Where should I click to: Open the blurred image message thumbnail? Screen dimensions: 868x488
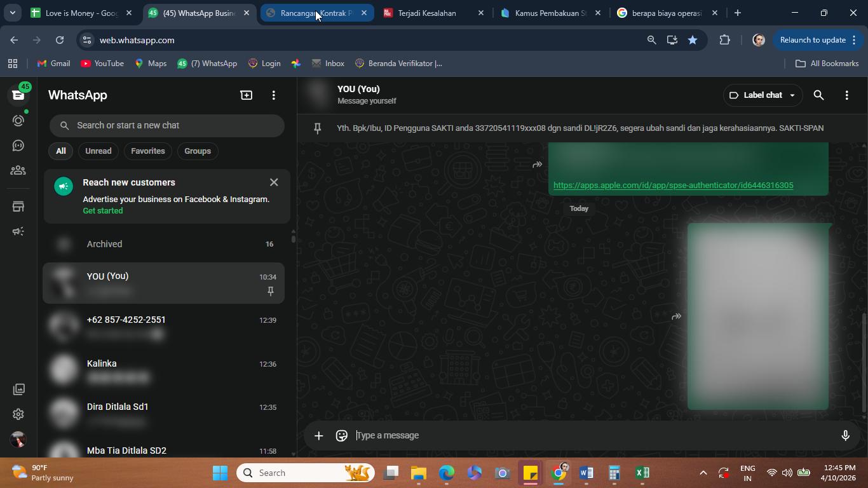coord(758,316)
